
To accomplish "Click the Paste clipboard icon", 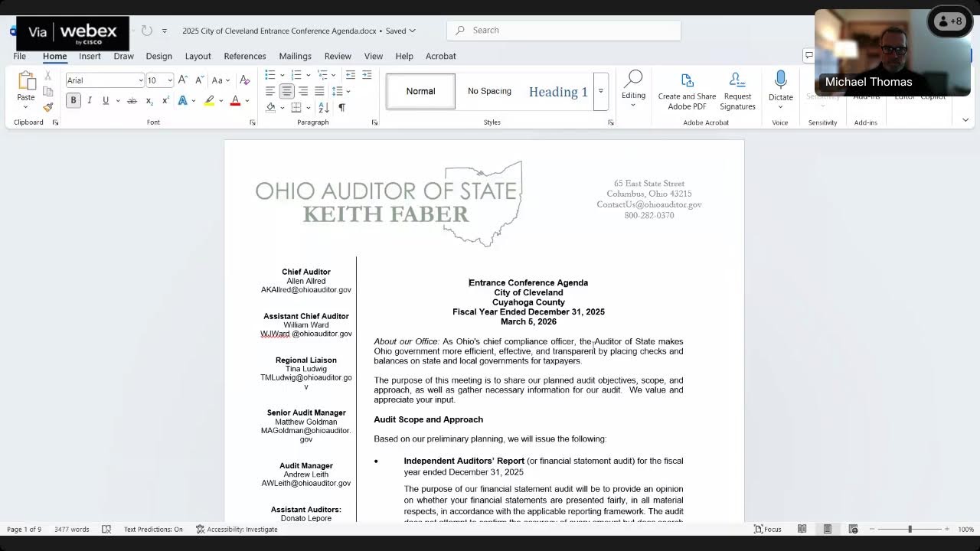I will (26, 81).
